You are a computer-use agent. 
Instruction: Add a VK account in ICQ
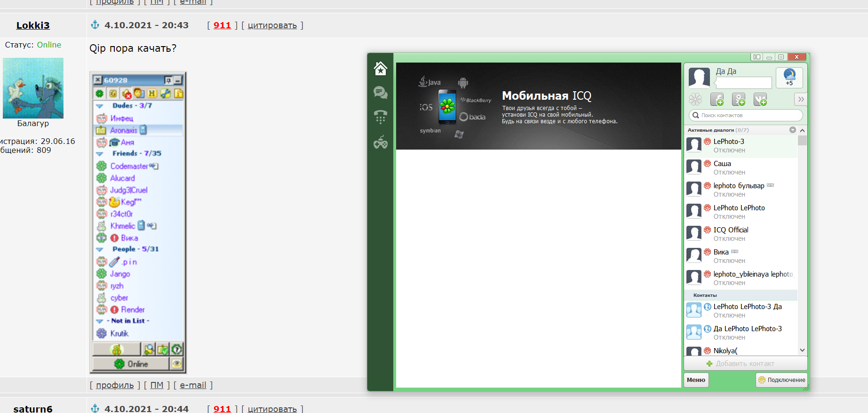tap(760, 99)
